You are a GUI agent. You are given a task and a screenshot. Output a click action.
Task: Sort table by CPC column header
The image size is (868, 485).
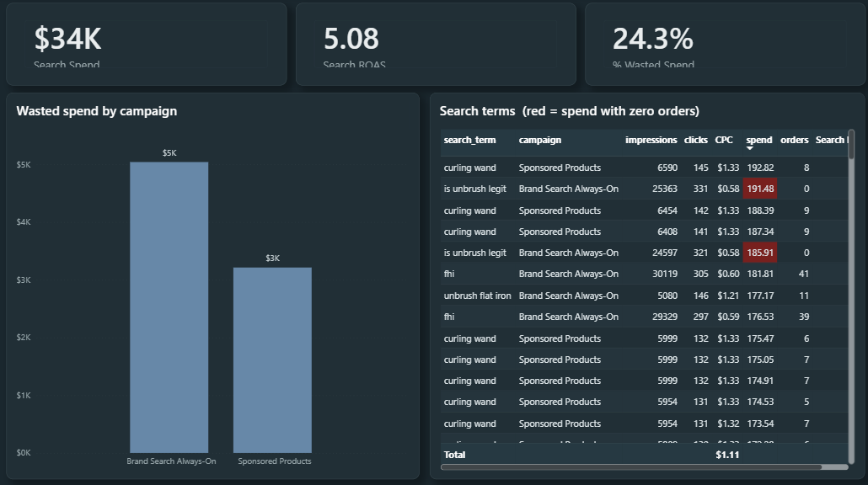click(724, 140)
